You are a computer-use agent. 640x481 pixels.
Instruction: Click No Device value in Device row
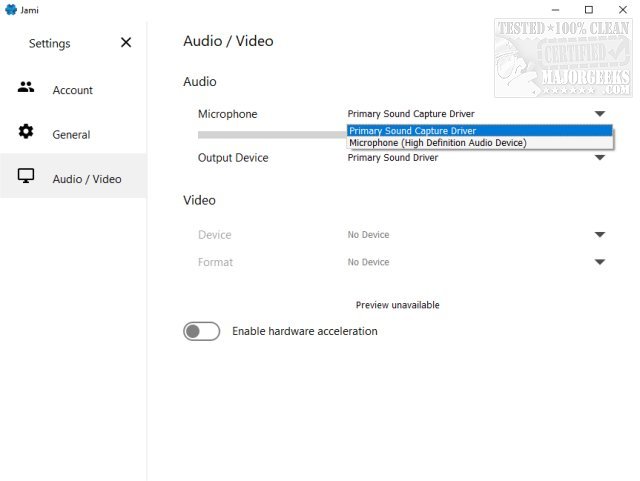[x=368, y=235]
